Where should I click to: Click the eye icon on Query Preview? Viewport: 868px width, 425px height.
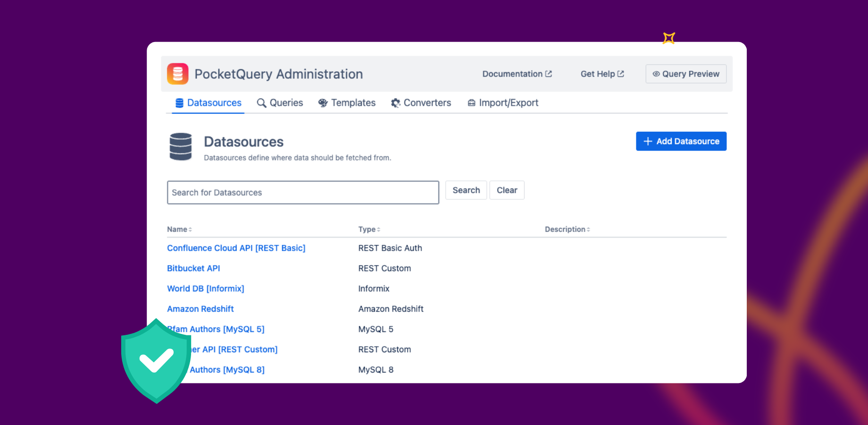656,74
